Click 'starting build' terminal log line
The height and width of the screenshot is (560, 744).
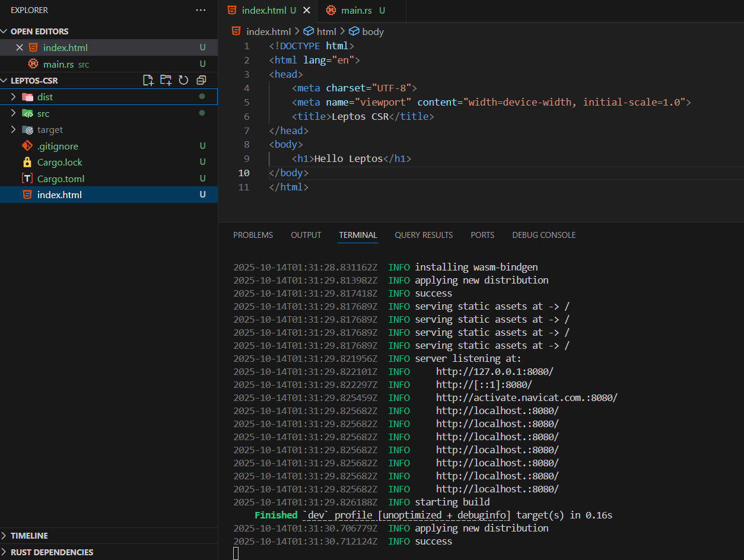[x=452, y=502]
